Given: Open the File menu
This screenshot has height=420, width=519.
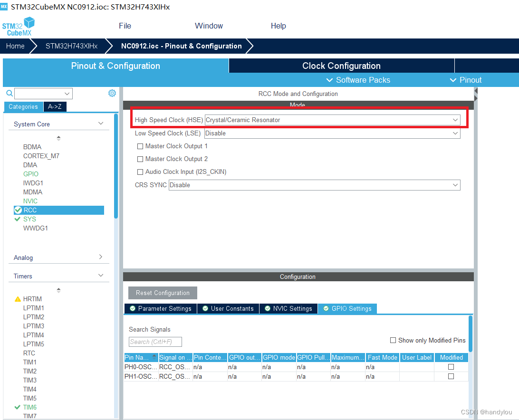Looking at the screenshot, I should pyautogui.click(x=125, y=26).
